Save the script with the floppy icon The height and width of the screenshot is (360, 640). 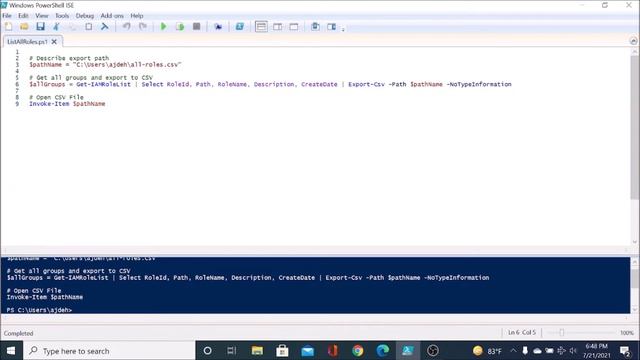[40, 27]
